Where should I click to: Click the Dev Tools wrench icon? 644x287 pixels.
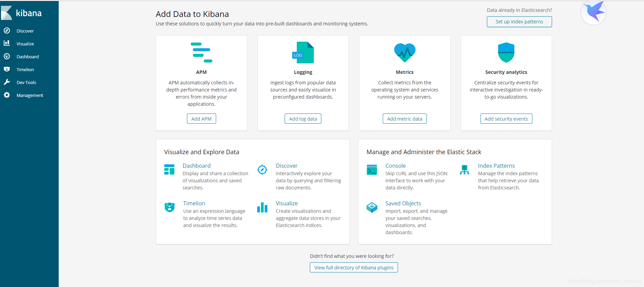click(x=7, y=82)
